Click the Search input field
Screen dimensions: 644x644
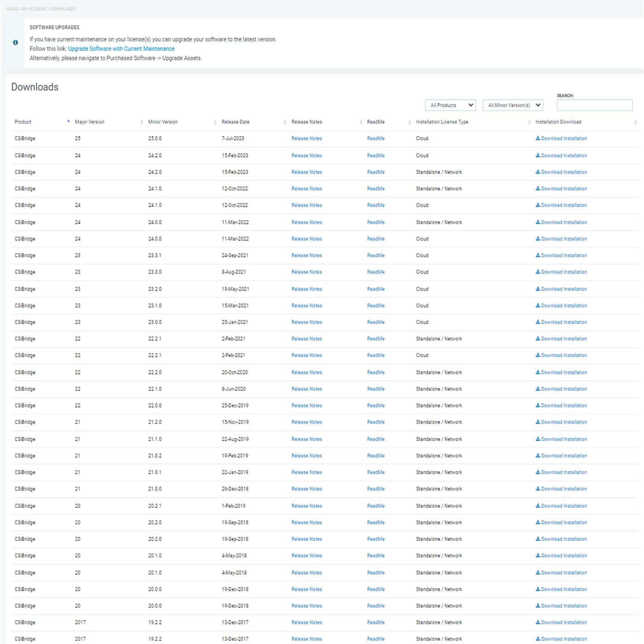(595, 105)
